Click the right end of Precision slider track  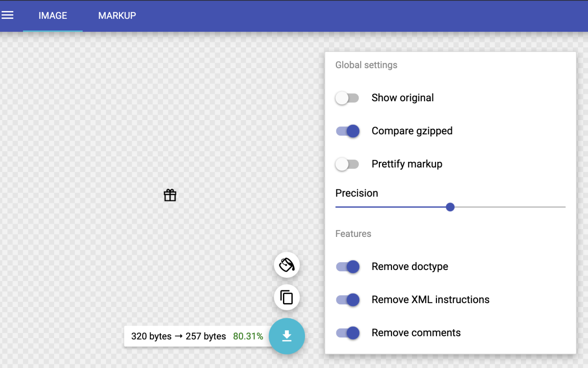coord(564,207)
